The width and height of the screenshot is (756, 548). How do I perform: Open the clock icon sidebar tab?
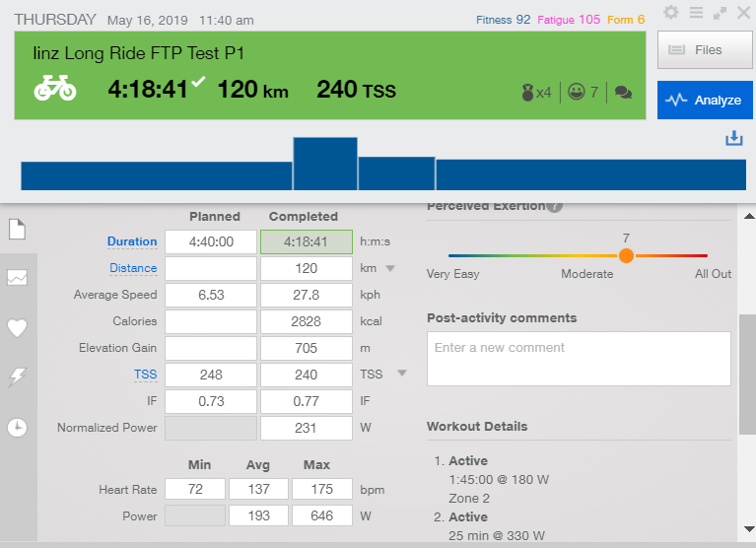pyautogui.click(x=17, y=427)
